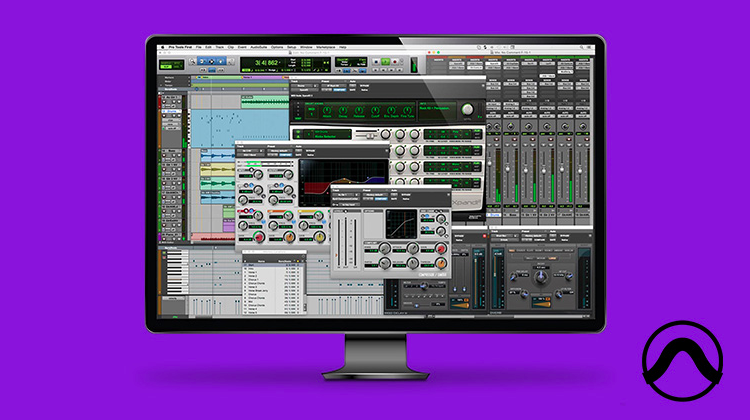Image resolution: width=750 pixels, height=420 pixels.
Task: Pick the Grabber hand tool
Action: click(x=220, y=61)
